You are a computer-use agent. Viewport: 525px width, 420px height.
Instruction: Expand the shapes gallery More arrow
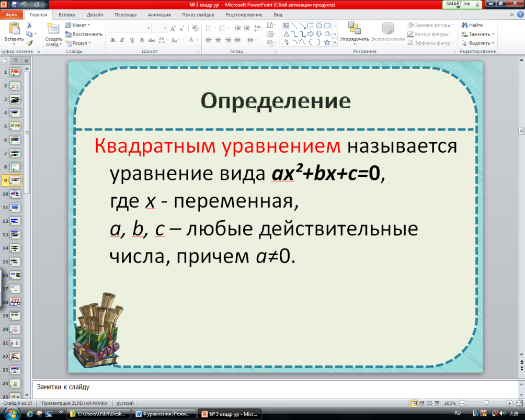pyautogui.click(x=335, y=42)
